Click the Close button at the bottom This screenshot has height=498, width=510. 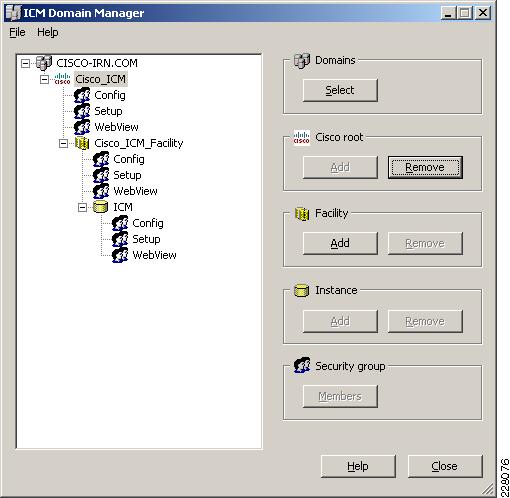445,466
